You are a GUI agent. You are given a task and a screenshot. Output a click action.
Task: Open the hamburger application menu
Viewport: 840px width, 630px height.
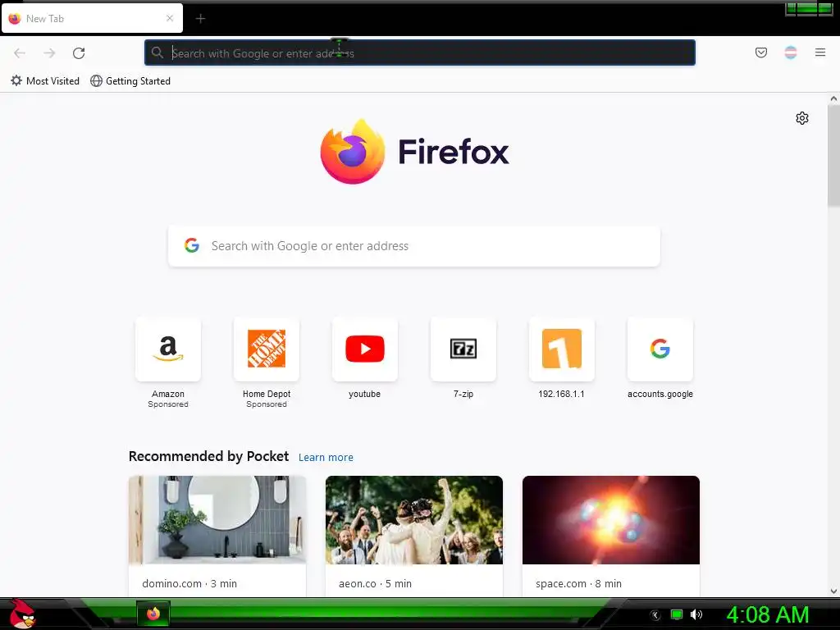tap(820, 52)
